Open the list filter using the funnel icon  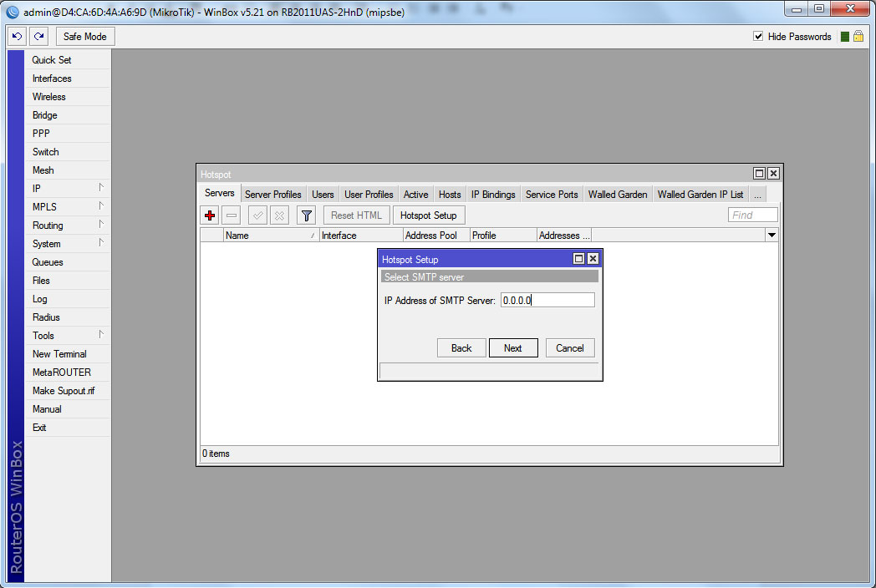[x=306, y=215]
